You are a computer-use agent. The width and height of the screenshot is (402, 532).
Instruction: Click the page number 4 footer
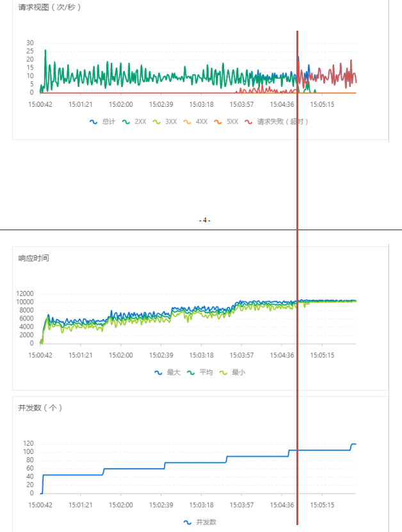click(204, 221)
